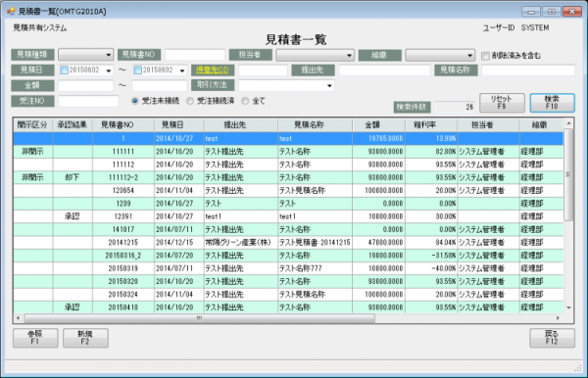Click the リセット F9 button
Image resolution: width=588 pixels, height=378 pixels.
502,103
